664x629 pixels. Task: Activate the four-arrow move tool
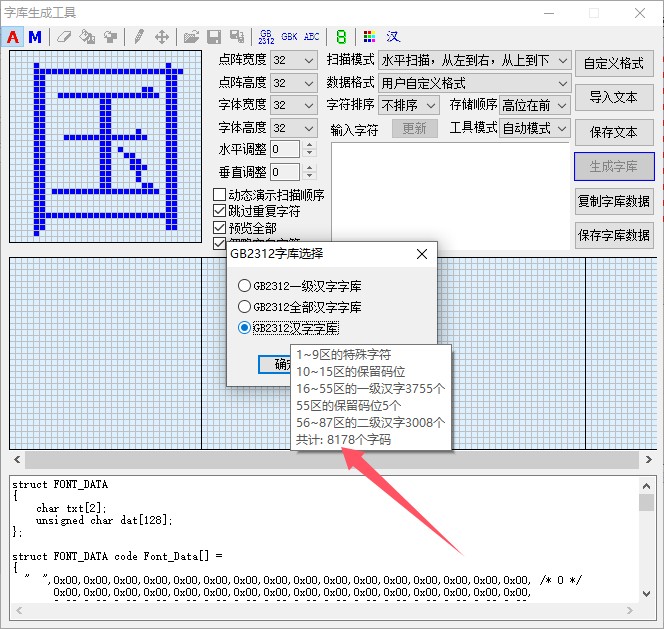162,37
